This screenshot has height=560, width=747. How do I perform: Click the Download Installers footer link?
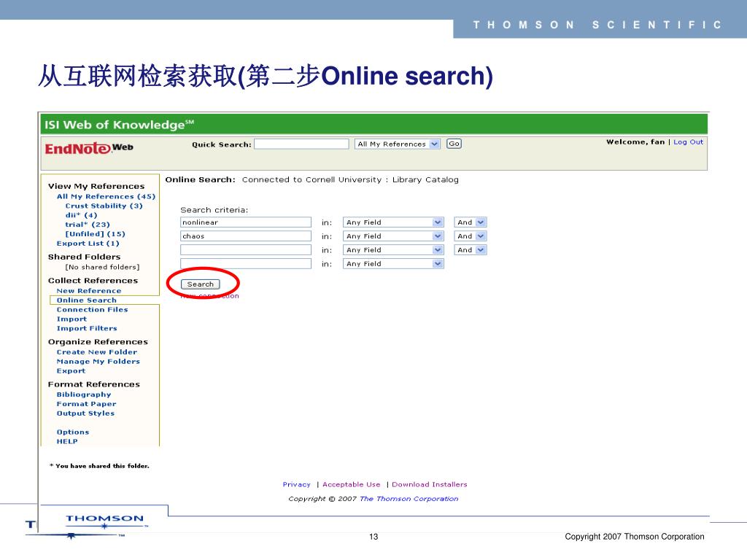(x=429, y=484)
